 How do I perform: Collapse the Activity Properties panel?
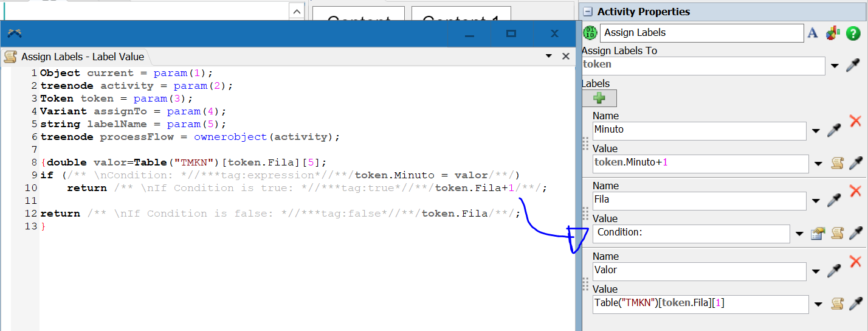(587, 12)
